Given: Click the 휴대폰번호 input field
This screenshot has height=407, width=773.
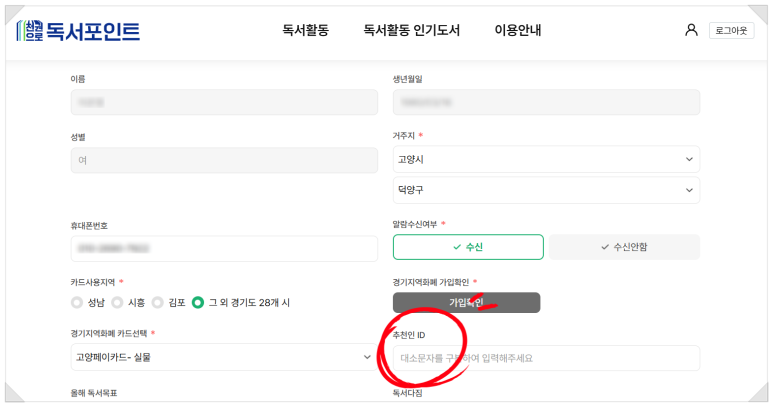Looking at the screenshot, I should (x=224, y=248).
